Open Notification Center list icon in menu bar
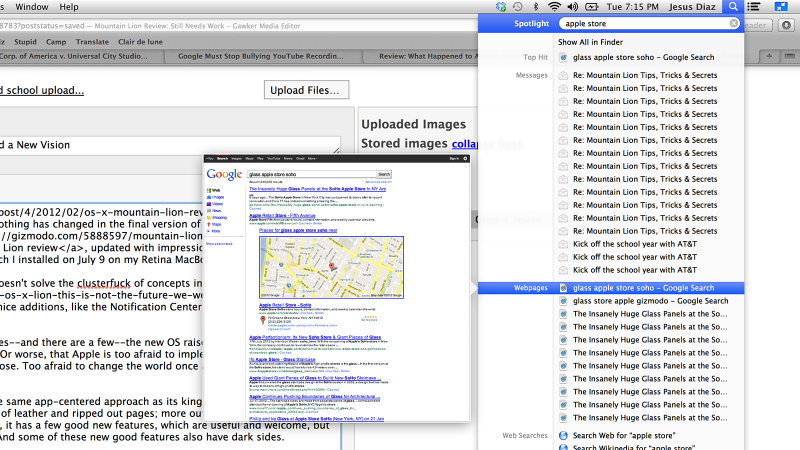The width and height of the screenshot is (800, 450). coord(754,7)
